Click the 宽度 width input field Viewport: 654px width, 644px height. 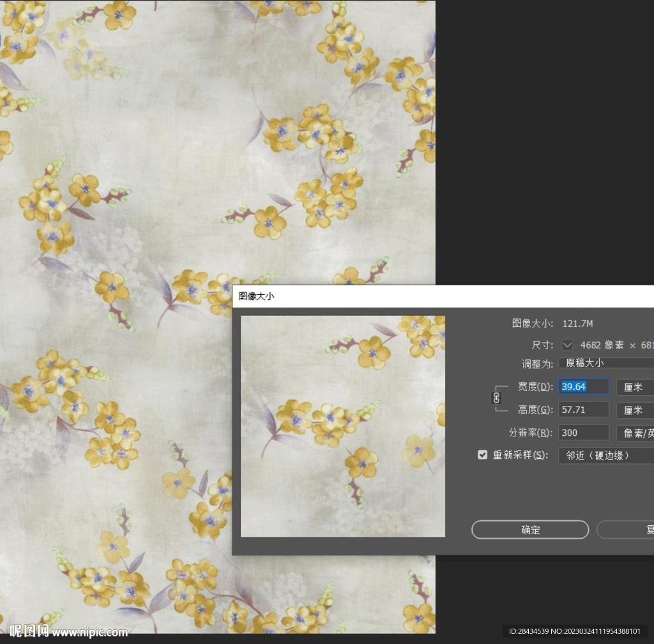[583, 387]
